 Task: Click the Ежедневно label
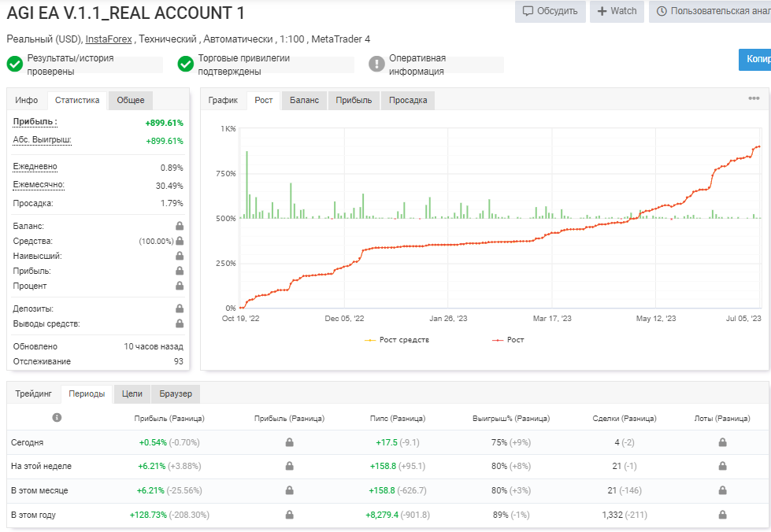[x=35, y=167]
